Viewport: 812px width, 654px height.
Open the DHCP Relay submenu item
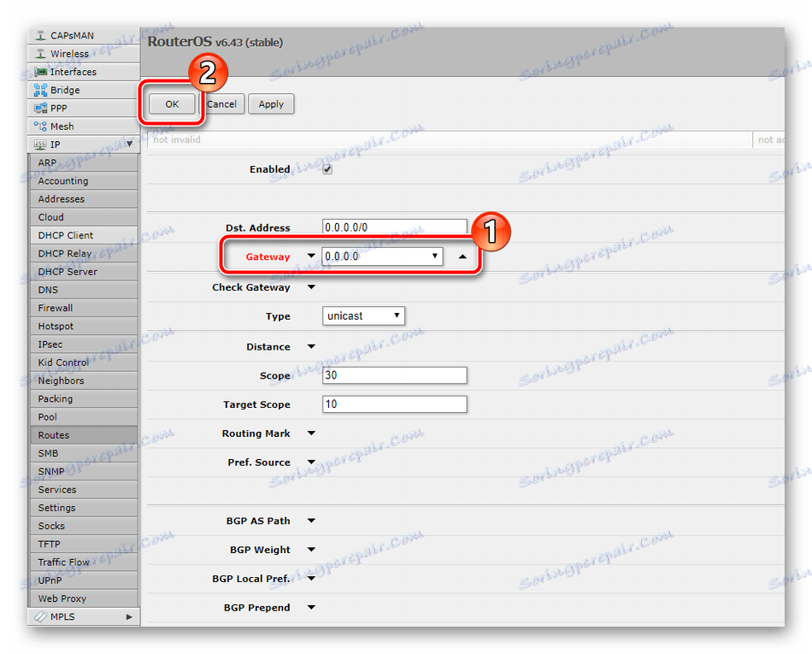coord(85,253)
